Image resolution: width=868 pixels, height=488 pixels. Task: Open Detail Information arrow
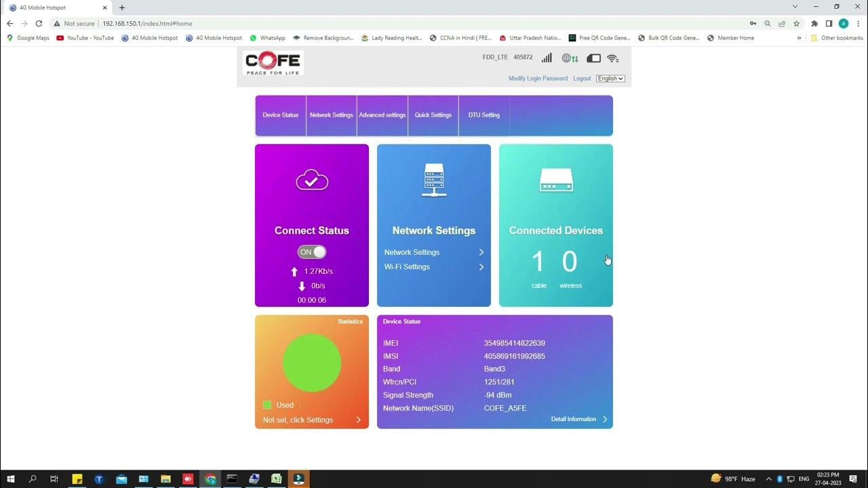click(x=605, y=420)
